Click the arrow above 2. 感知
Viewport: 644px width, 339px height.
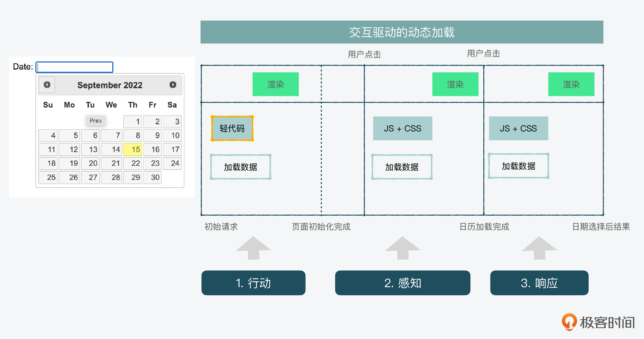click(402, 248)
